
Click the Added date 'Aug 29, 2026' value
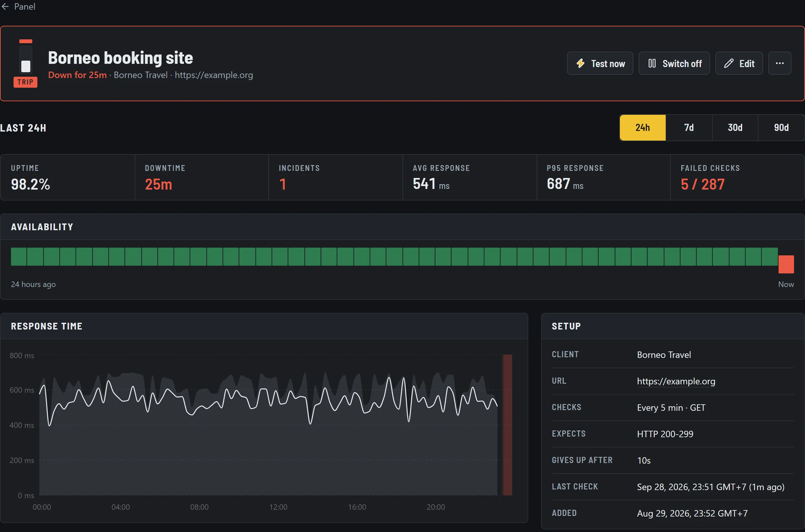692,513
